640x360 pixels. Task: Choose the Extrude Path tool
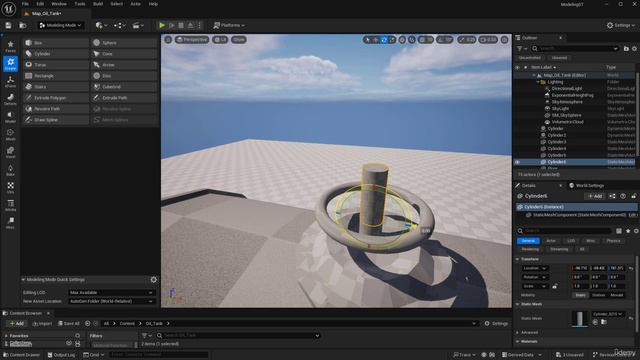click(x=125, y=98)
